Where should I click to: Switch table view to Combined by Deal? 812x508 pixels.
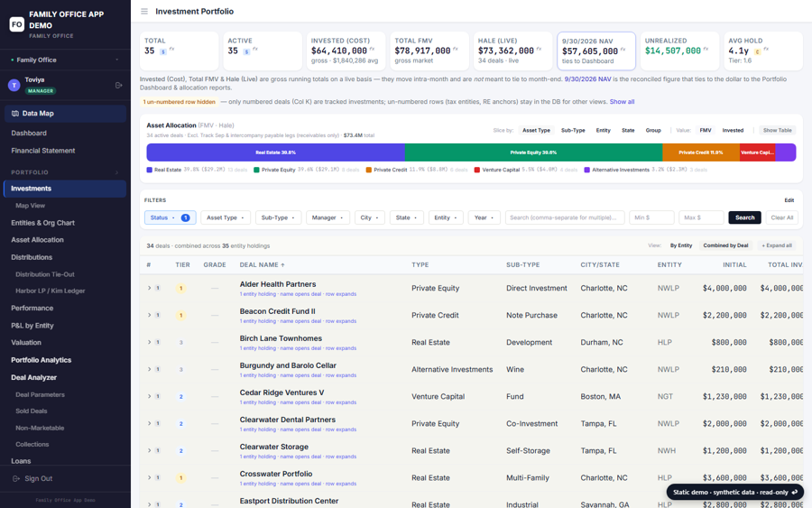(725, 245)
